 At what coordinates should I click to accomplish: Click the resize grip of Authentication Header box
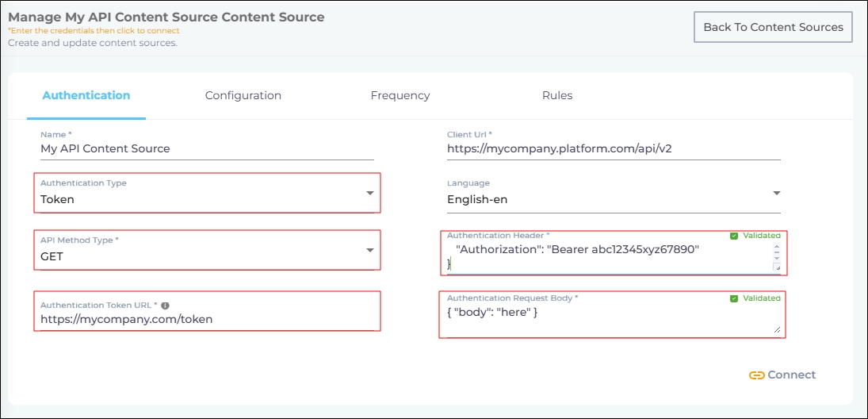tap(777, 267)
